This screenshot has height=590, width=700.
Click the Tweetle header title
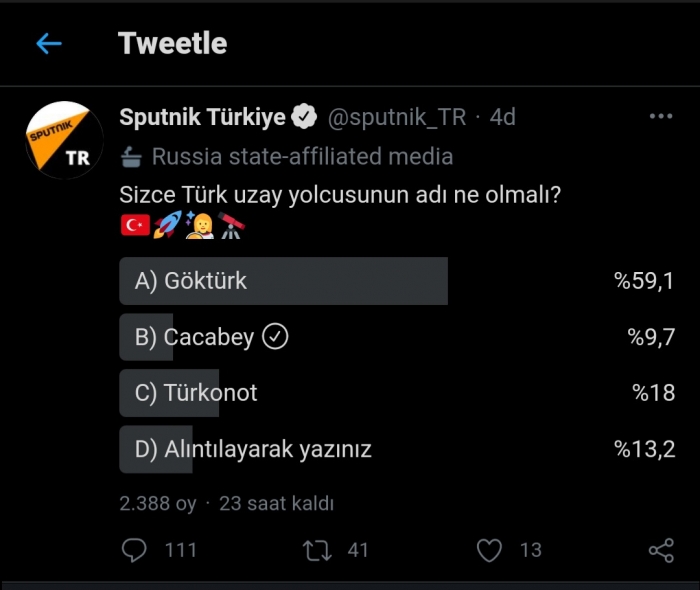coord(172,43)
